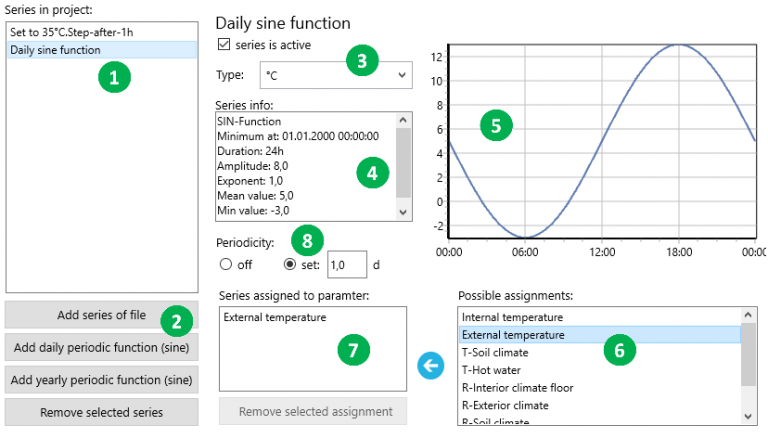Toggle the 'series is active' checkbox
This screenshot has width=768, height=438.
point(224,45)
